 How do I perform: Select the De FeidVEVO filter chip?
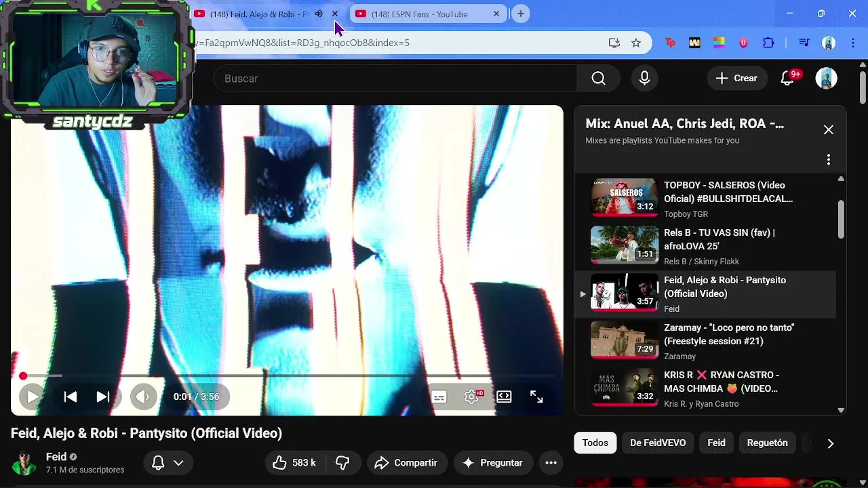tap(658, 443)
